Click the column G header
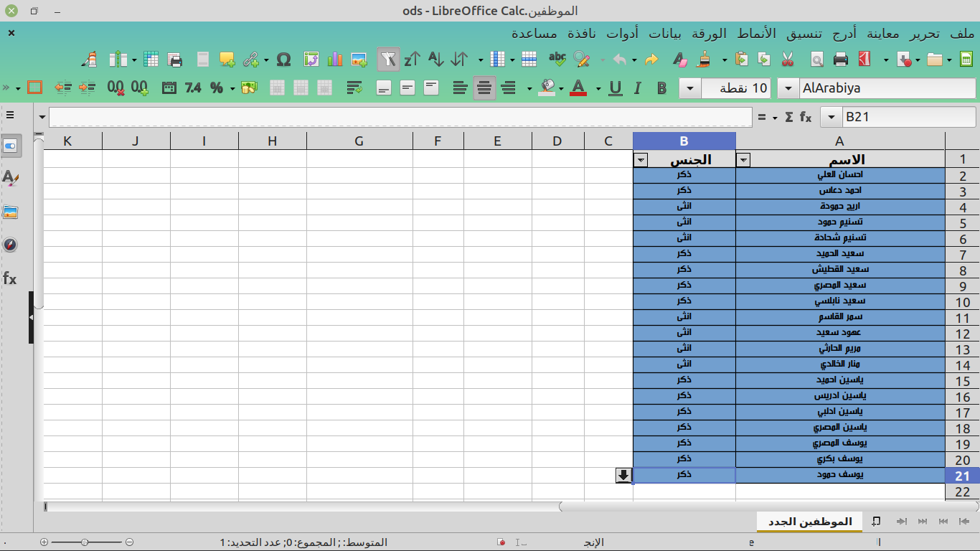Viewport: 980px width, 551px height. [359, 141]
